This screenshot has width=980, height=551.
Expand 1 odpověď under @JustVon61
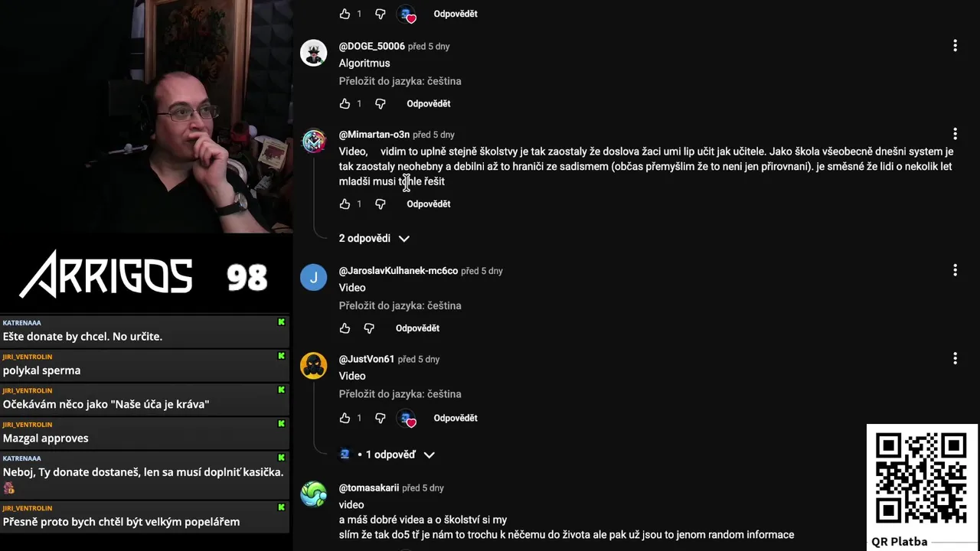coord(387,455)
